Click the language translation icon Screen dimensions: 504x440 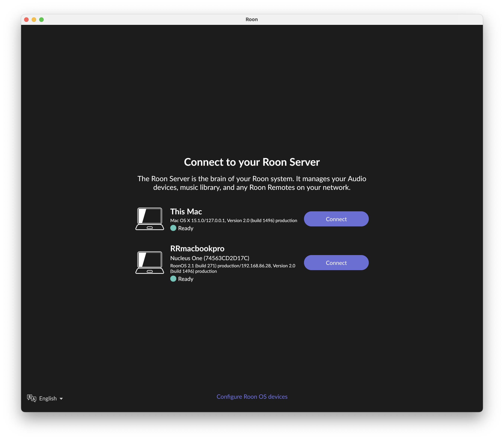click(32, 398)
